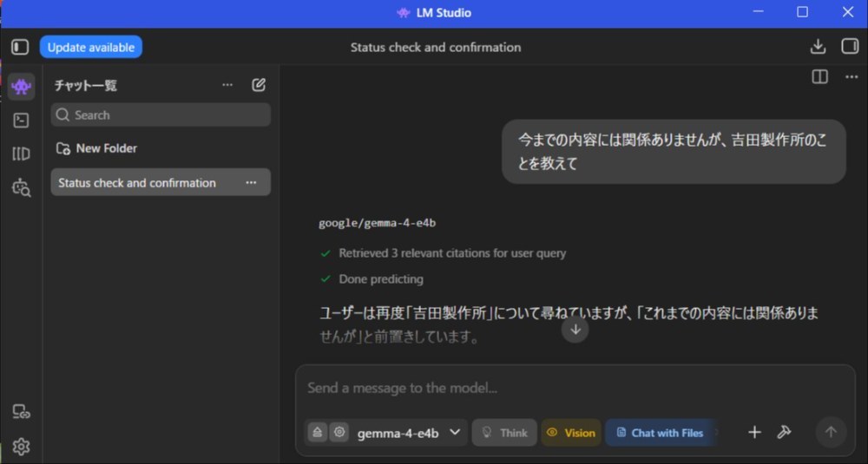Image resolution: width=868 pixels, height=464 pixels.
Task: Open tools hammer icon in input bar
Action: coord(784,433)
